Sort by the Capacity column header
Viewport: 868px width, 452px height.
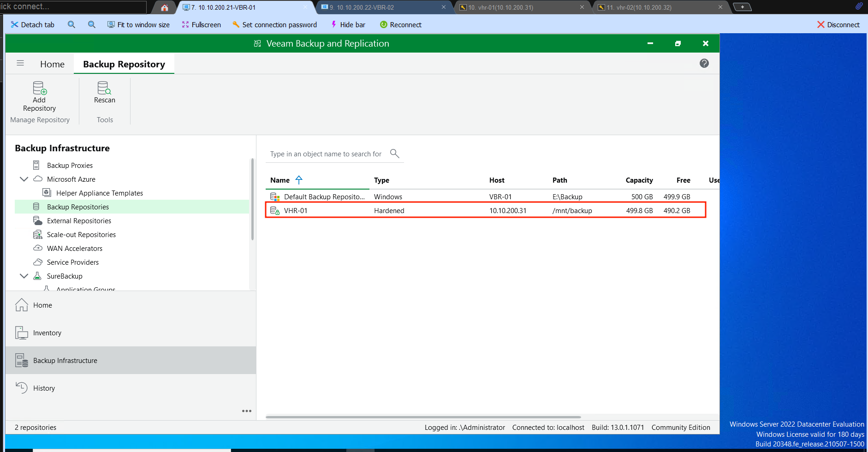(639, 180)
